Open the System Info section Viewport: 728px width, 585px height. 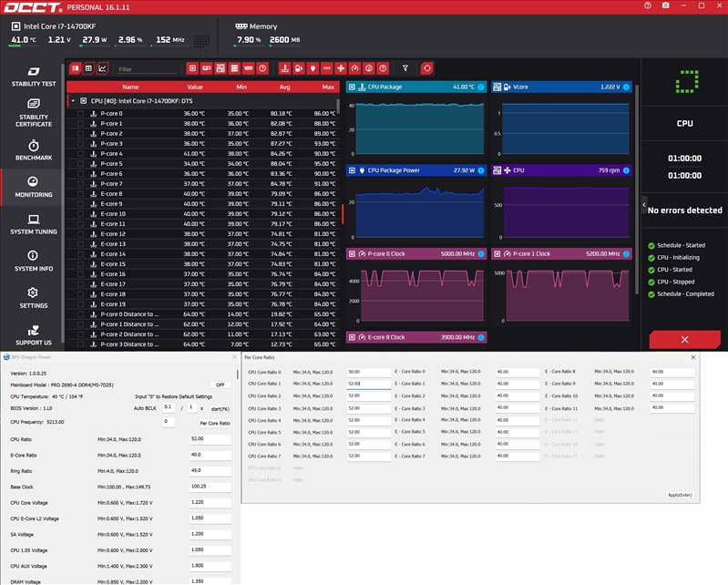click(x=34, y=262)
